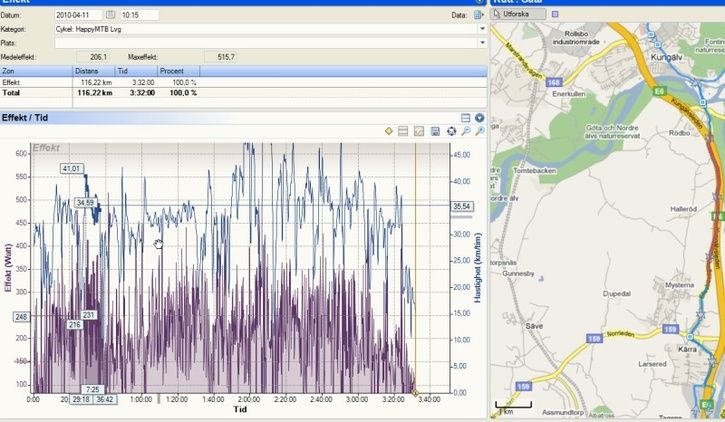Click the Tid axis title below chart
Screen dimensions: 725x422
coord(240,409)
